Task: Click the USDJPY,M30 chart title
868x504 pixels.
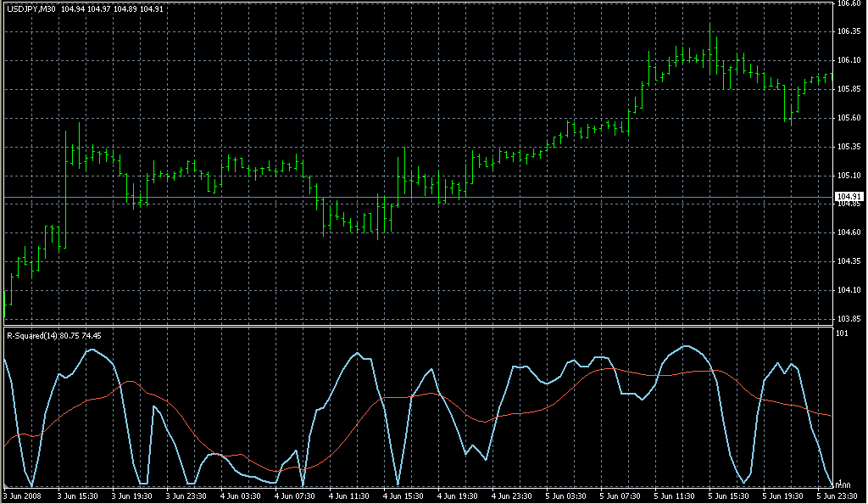Action: click(31, 9)
